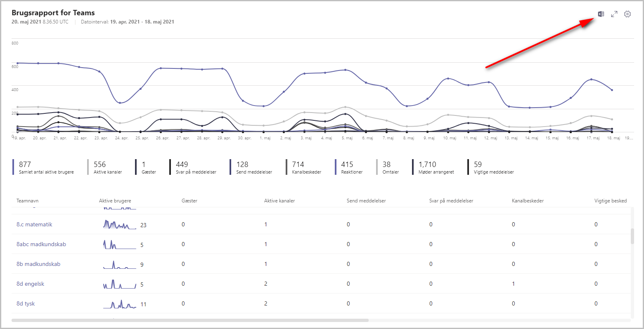Sort by the Aktive brugere column header

pyautogui.click(x=115, y=201)
